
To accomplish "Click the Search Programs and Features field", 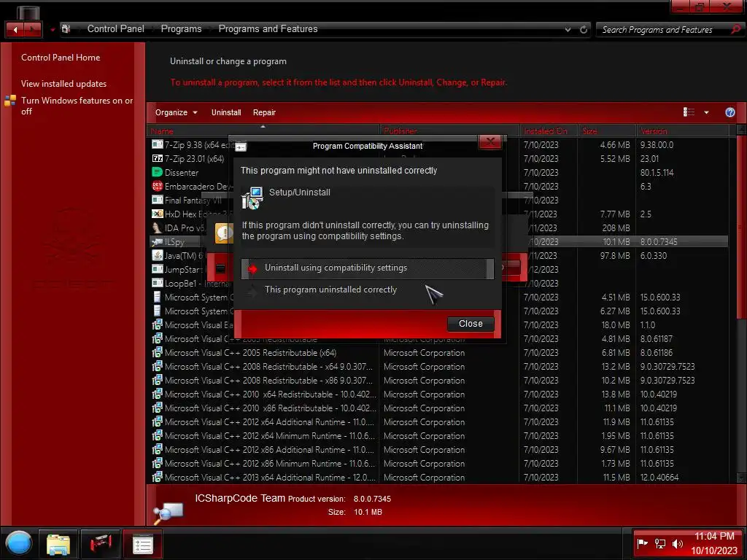I will (662, 29).
